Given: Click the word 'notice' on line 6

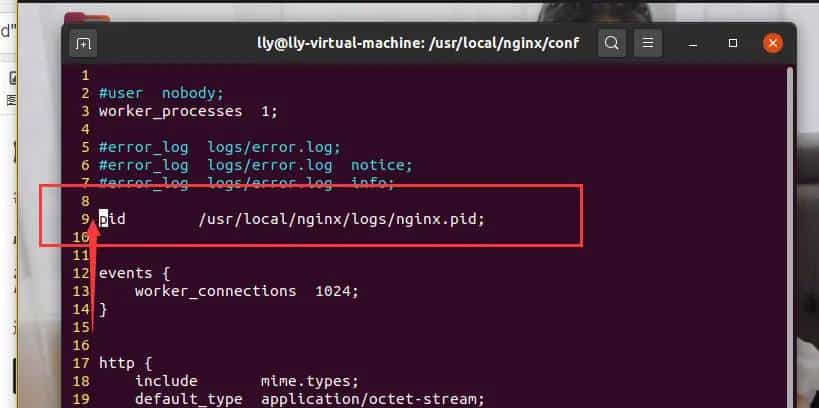Looking at the screenshot, I should [x=381, y=165].
